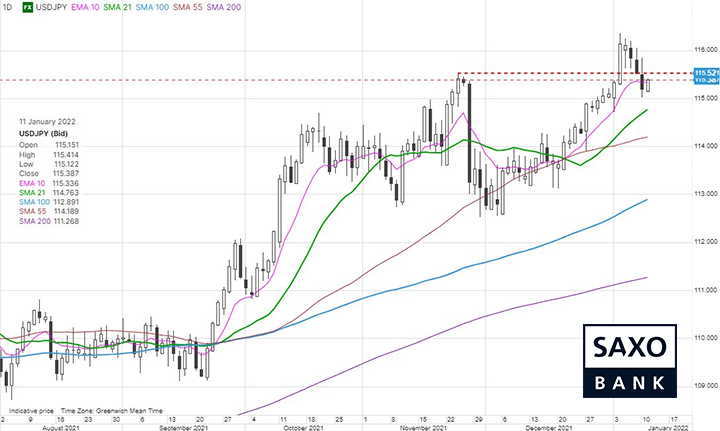This screenshot has width=720, height=431.
Task: Click the USDJPY (Bid) data box title
Action: click(x=46, y=133)
